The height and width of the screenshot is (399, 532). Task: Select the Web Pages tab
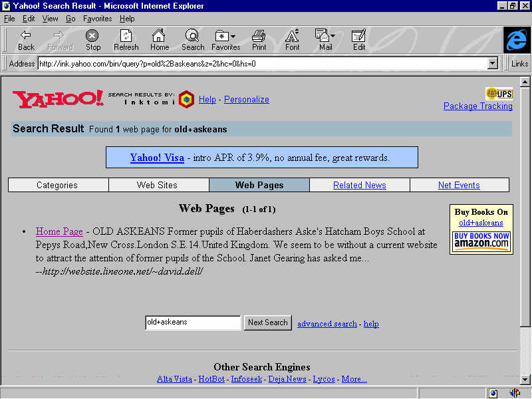259,185
